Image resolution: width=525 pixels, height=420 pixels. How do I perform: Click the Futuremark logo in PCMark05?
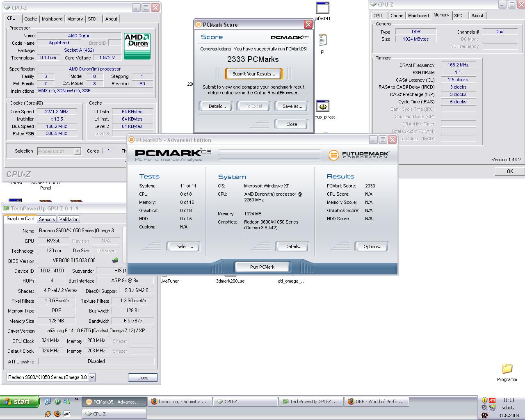coord(359,155)
